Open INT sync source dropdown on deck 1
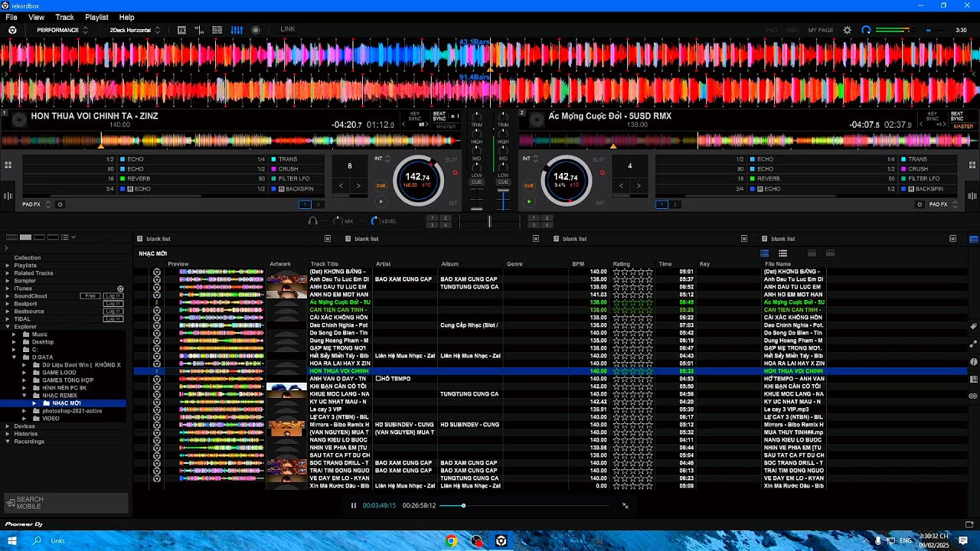 [381, 158]
